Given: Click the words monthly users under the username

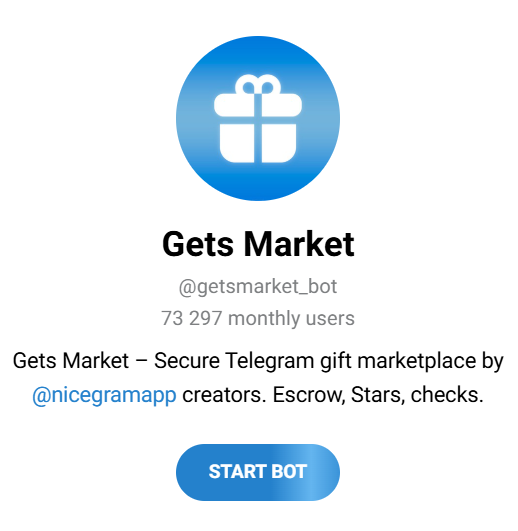Looking at the screenshot, I should 291,319.
